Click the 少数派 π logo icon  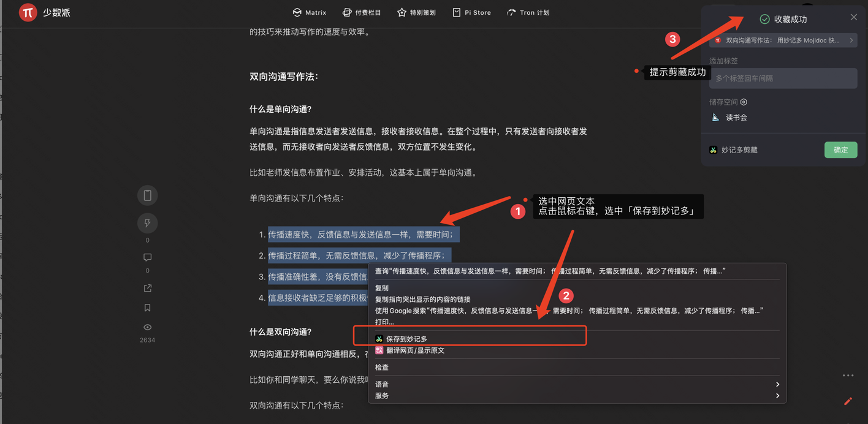tap(28, 12)
